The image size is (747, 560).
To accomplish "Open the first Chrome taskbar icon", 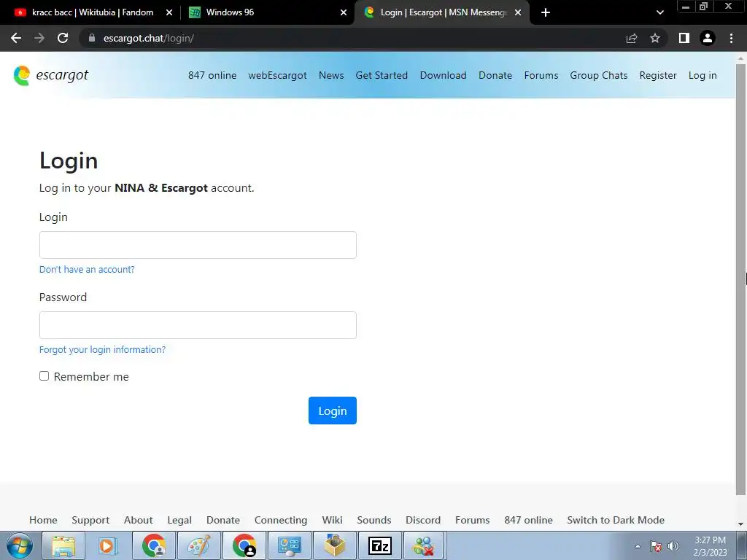I will (153, 545).
